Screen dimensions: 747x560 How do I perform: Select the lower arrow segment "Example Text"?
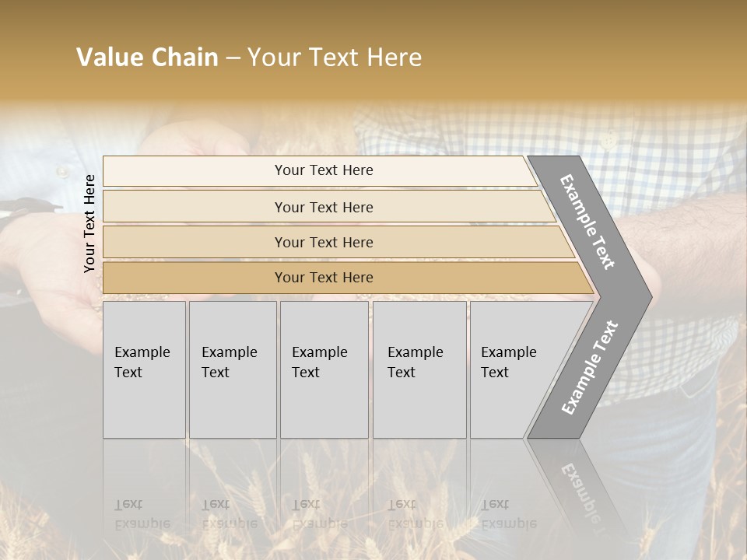click(589, 367)
